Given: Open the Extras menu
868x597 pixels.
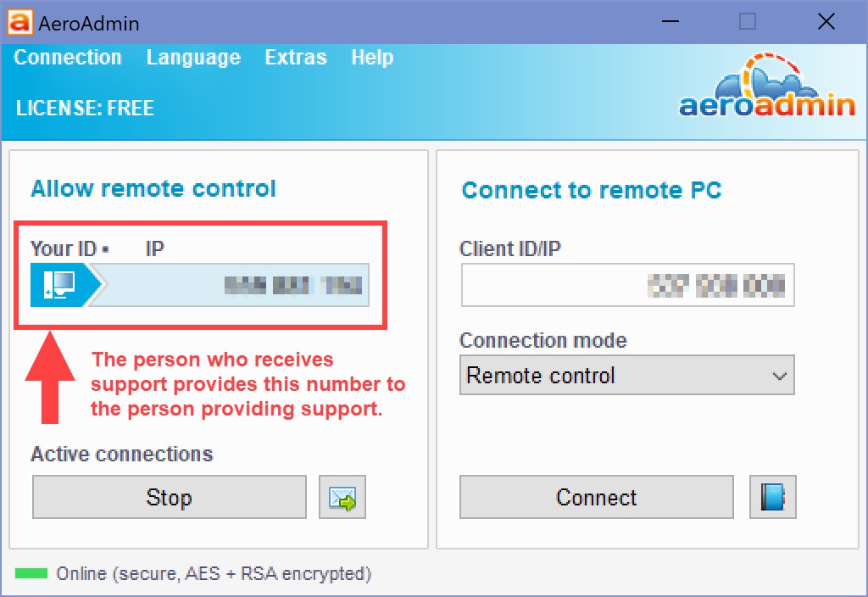Looking at the screenshot, I should tap(296, 58).
